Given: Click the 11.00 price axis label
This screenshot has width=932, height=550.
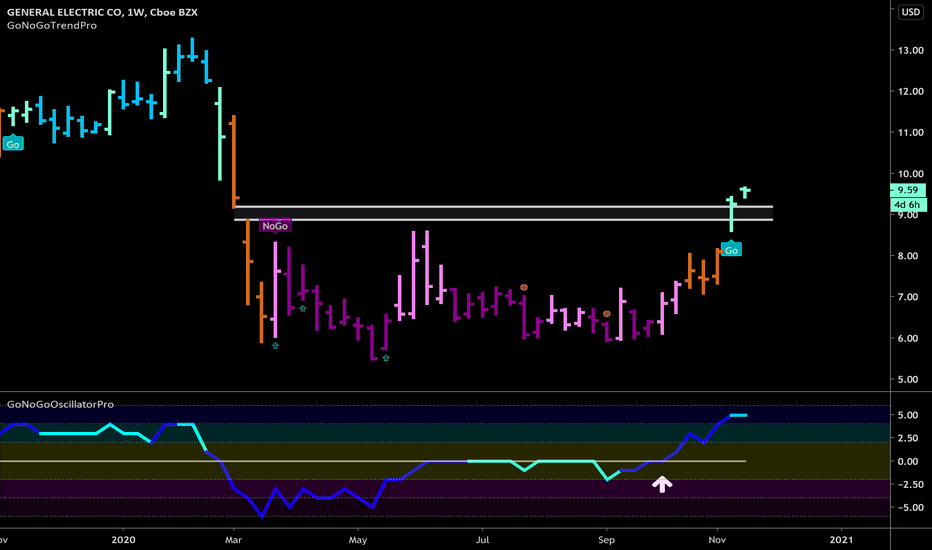Looking at the screenshot, I should [911, 133].
